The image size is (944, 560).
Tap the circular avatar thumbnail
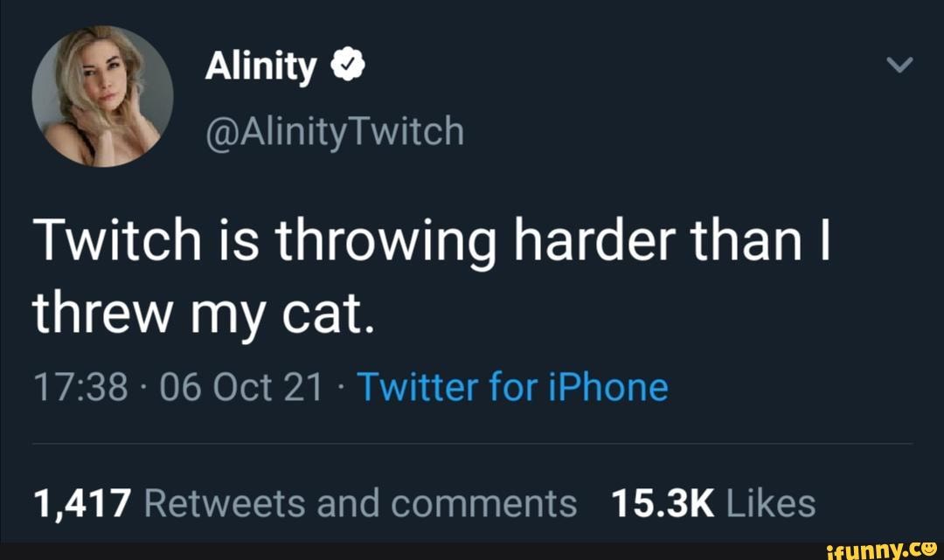[x=103, y=96]
